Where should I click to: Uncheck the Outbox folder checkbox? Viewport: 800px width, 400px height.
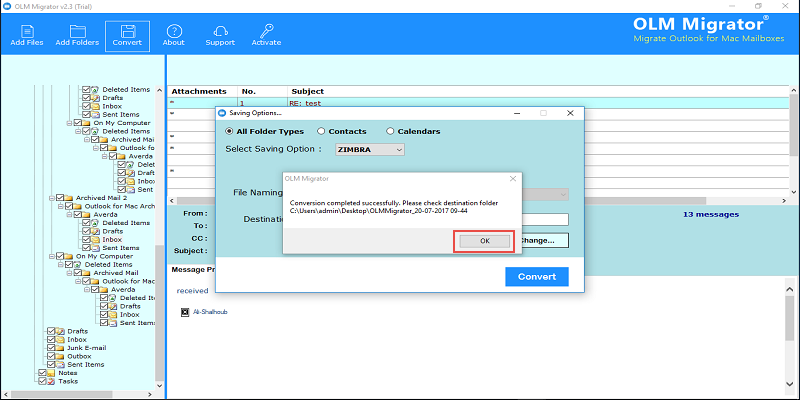pos(51,356)
